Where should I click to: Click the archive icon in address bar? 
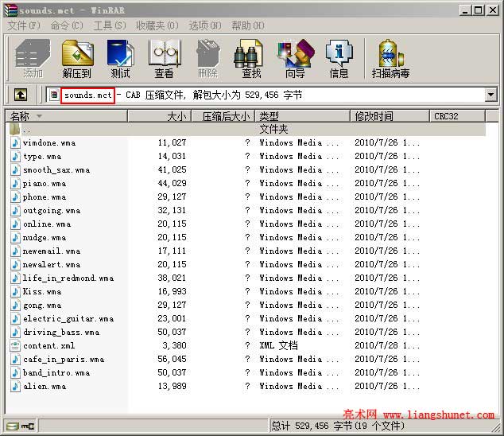(x=54, y=95)
